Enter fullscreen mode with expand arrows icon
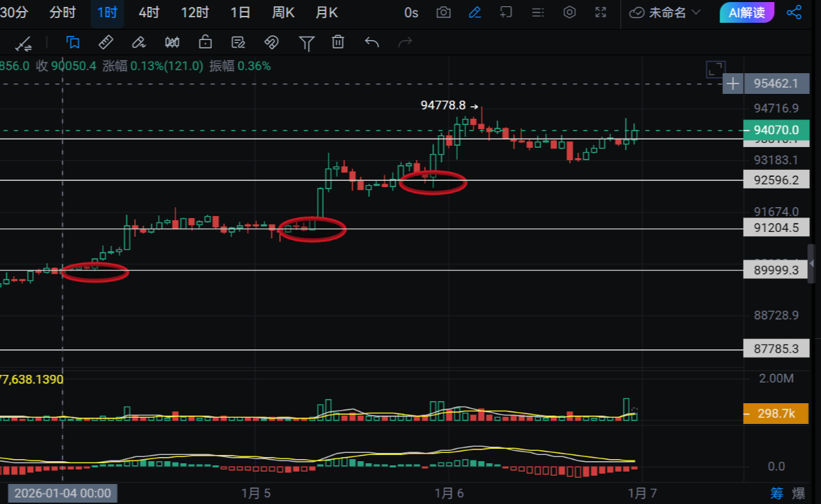The height and width of the screenshot is (504, 821). pos(601,12)
